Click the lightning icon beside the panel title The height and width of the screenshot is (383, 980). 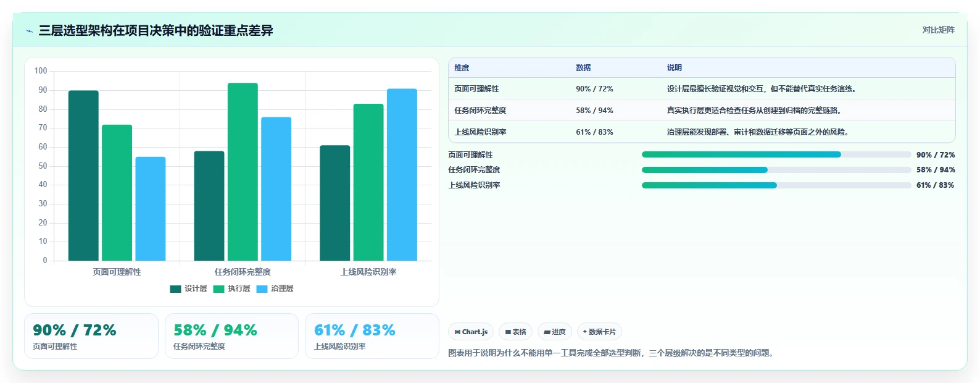(x=29, y=31)
